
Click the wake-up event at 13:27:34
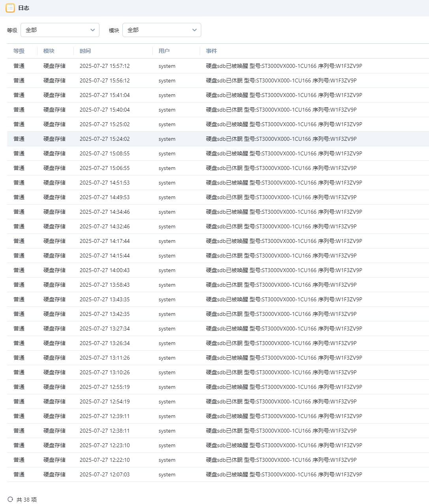click(x=284, y=329)
